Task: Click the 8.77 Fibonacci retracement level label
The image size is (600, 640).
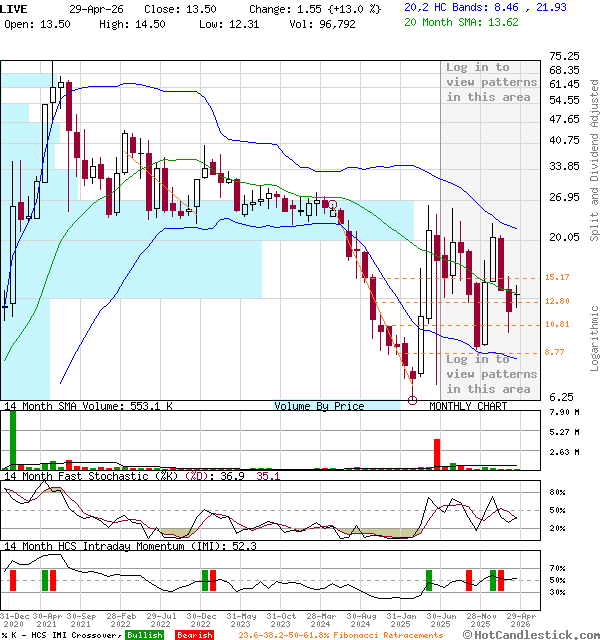Action: coord(557,352)
